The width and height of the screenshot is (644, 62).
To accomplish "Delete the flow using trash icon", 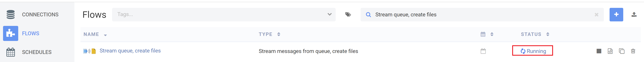I will pos(633,51).
